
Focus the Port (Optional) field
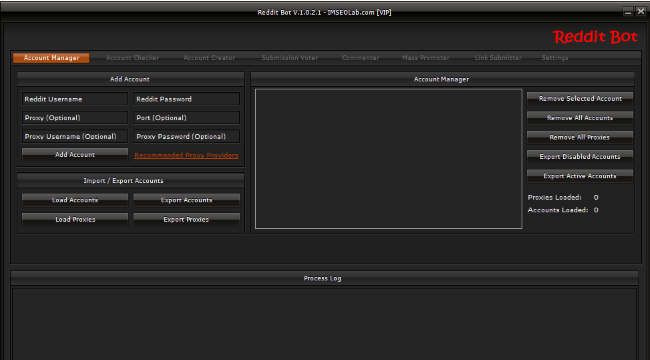coord(187,118)
